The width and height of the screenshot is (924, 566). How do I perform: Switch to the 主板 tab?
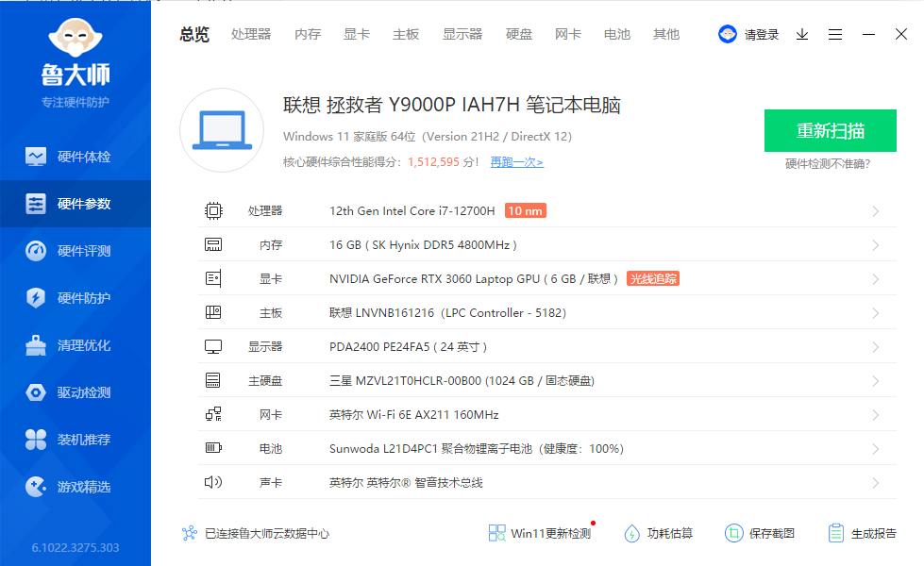click(406, 34)
